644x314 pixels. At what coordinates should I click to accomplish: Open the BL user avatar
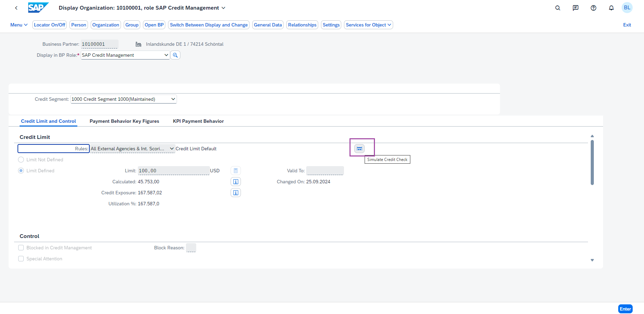[627, 8]
